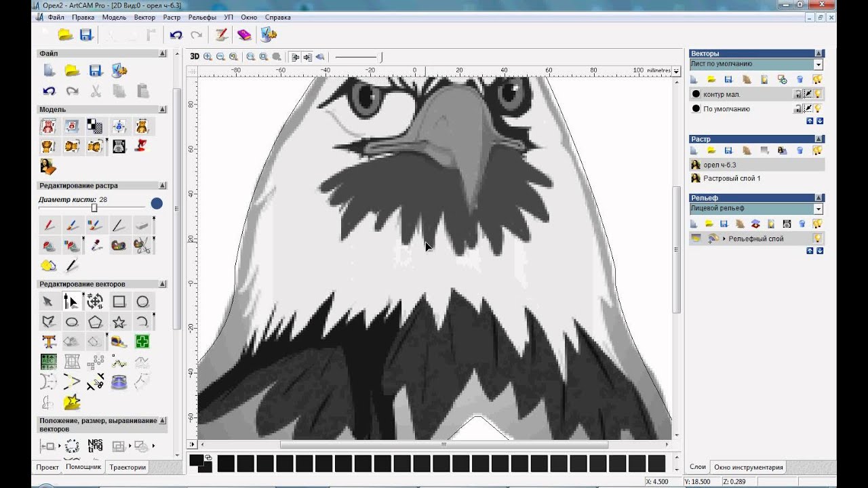Screen dimensions: 868x488
Task: Switch to Окно инструментария tab
Action: [749, 467]
